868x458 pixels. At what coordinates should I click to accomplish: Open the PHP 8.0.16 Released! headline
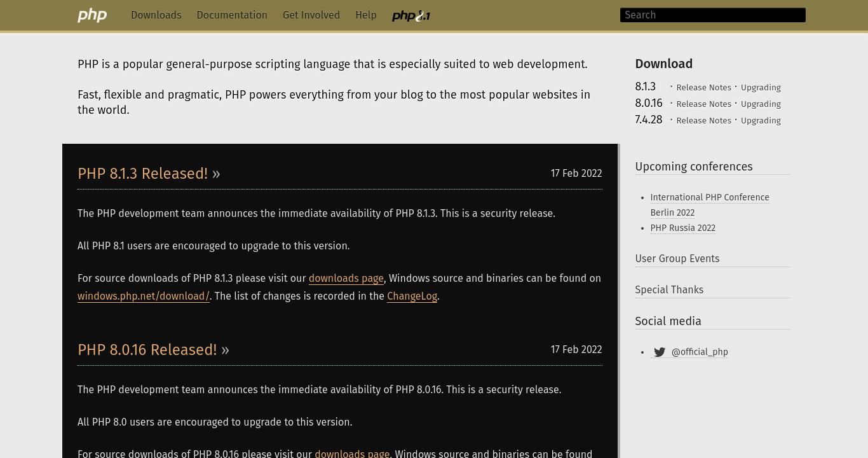147,350
